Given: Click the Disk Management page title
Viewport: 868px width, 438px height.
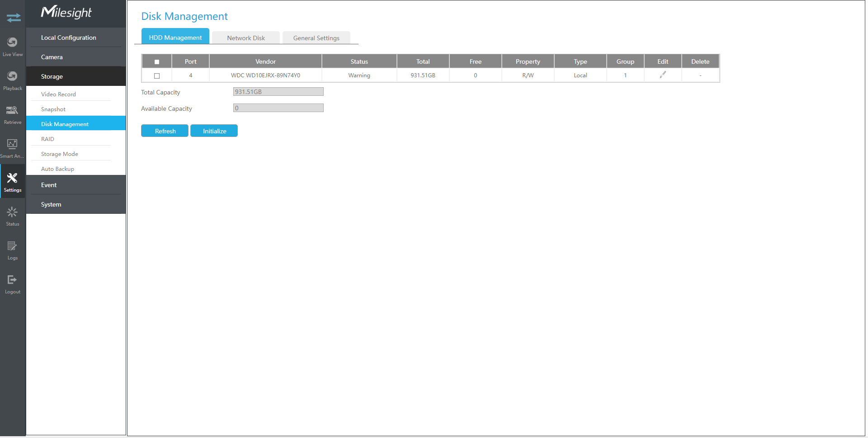Looking at the screenshot, I should tap(184, 16).
